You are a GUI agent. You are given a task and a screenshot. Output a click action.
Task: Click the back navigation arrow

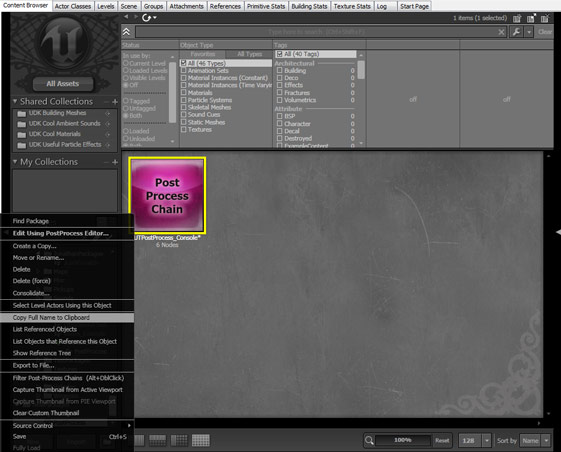[x=126, y=16]
